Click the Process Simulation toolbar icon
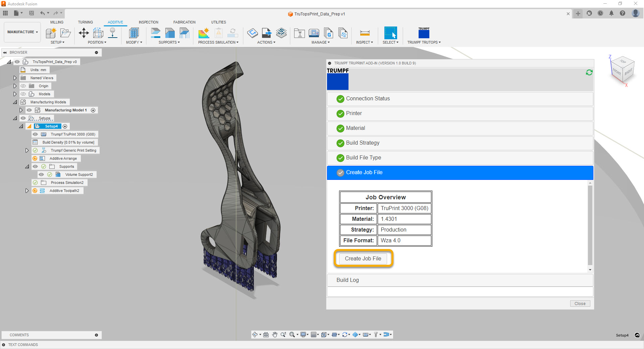This screenshot has height=349, width=644. [204, 33]
